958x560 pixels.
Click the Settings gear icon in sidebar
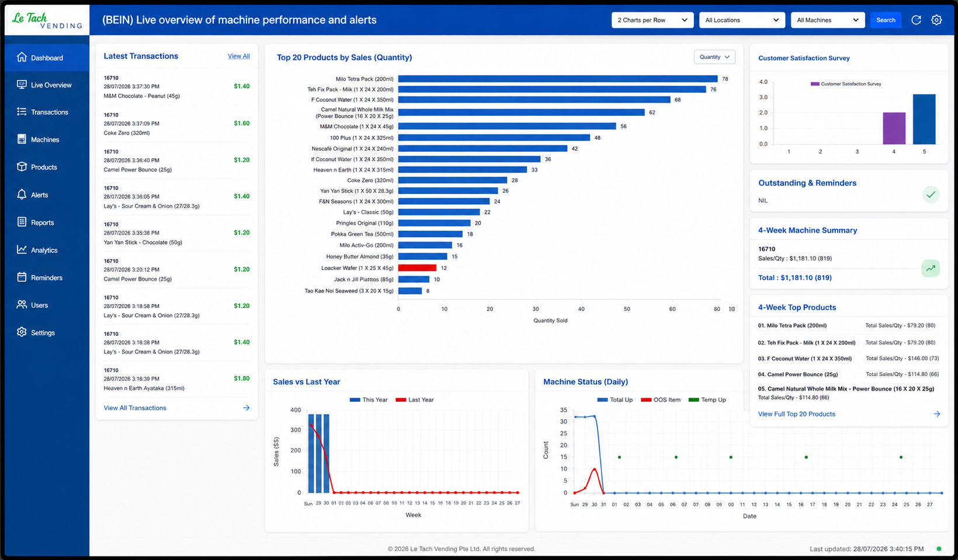(22, 332)
